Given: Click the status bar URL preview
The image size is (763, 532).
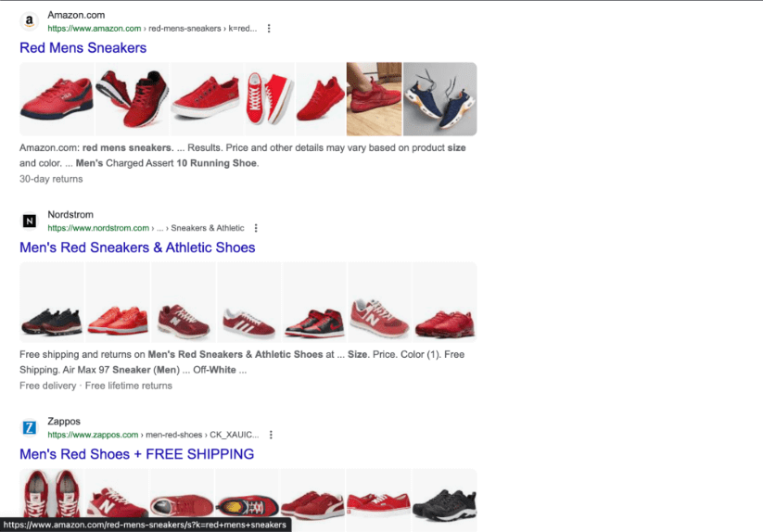Looking at the screenshot, I should tap(145, 525).
